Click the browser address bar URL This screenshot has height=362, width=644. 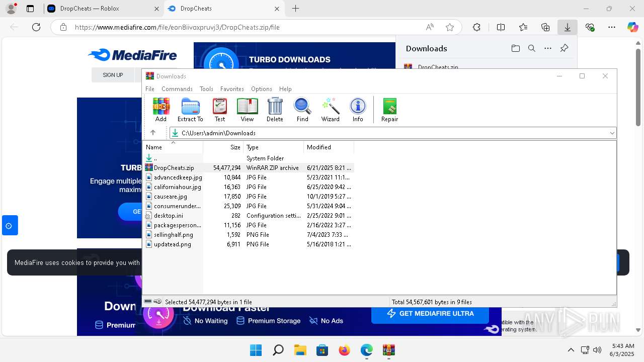[x=177, y=27]
